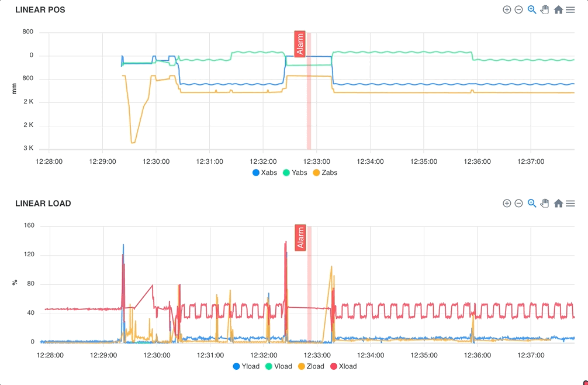Select the Alarm annotation on Linear Load chart

300,238
